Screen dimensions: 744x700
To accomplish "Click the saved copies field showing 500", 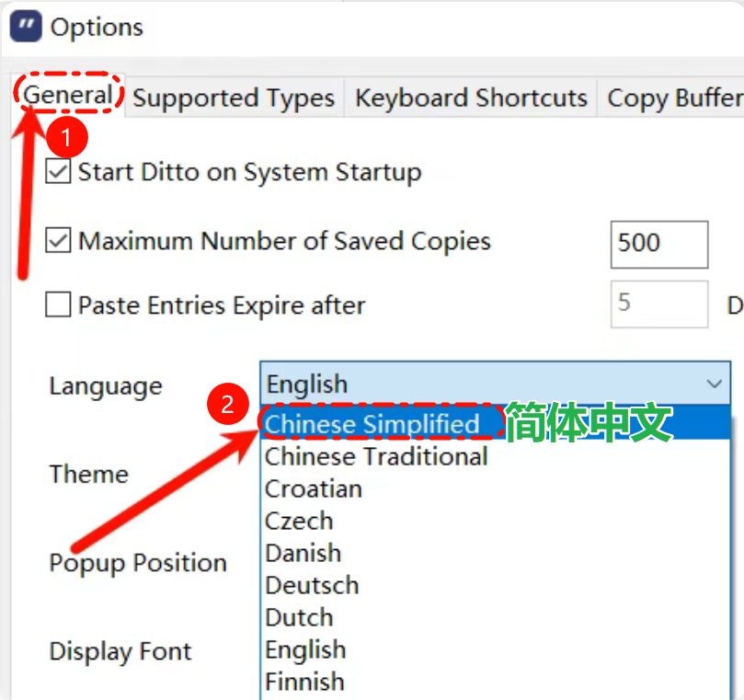I will pyautogui.click(x=659, y=245).
